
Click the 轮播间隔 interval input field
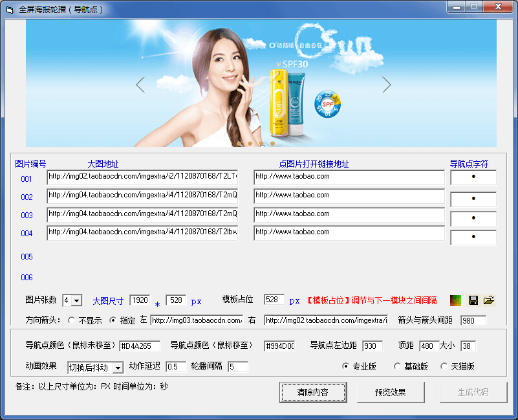click(x=237, y=367)
